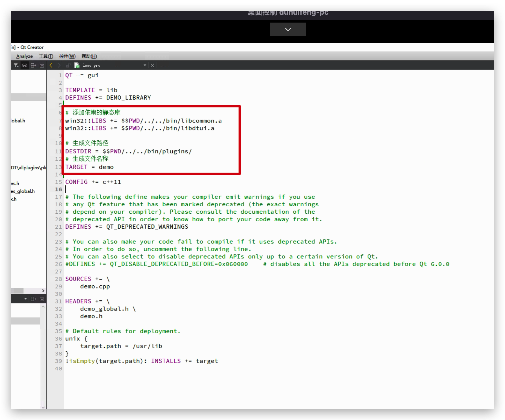Click the '# 生成文件名称' comment
505x420 pixels.
pyautogui.click(x=87, y=159)
